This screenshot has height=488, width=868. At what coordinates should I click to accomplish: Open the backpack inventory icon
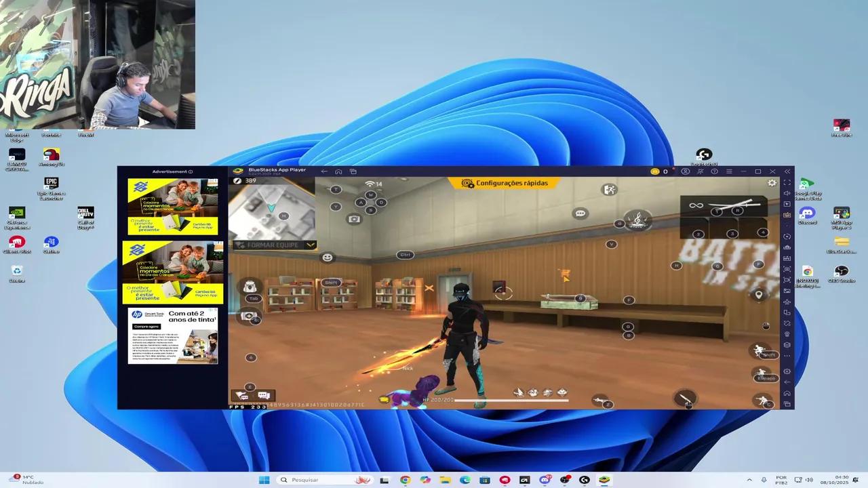[x=250, y=287]
